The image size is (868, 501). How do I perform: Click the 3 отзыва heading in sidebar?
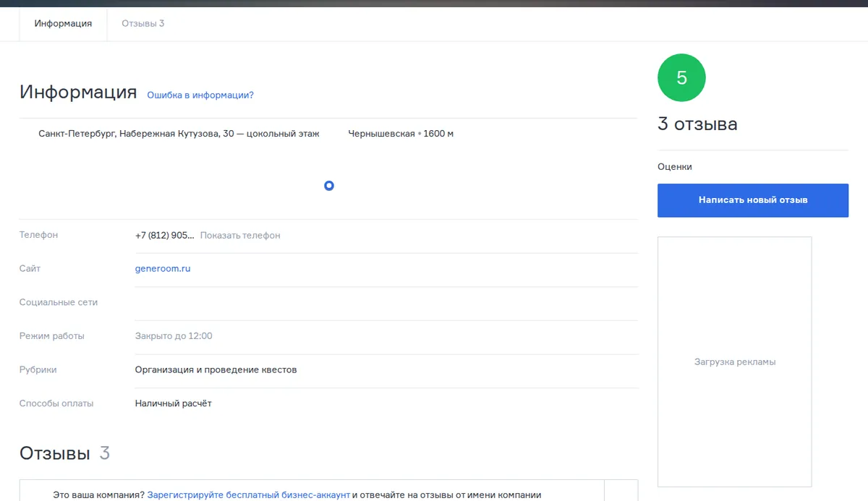697,124
